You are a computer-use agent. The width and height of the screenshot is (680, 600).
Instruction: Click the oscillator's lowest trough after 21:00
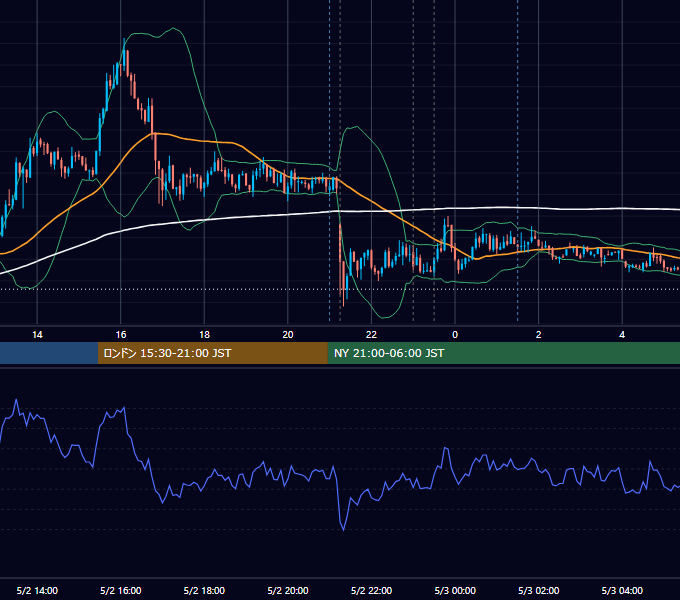pos(343,529)
